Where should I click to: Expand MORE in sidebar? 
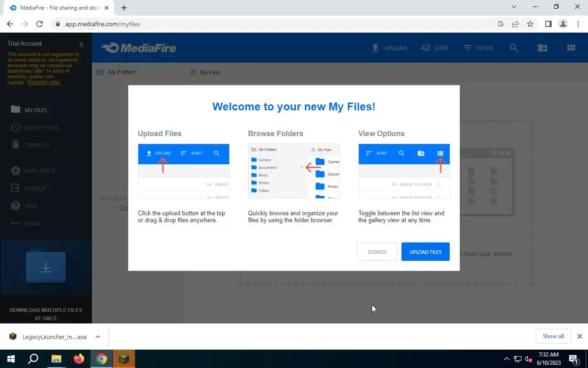(x=25, y=223)
